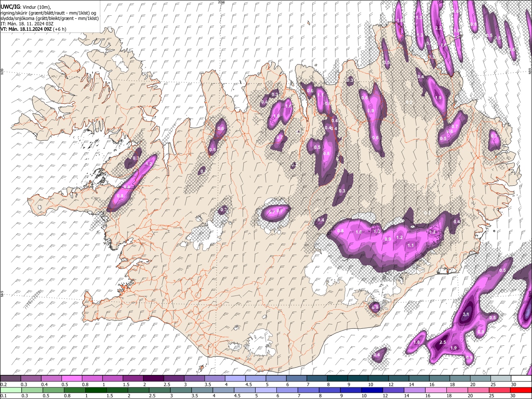Viewport: 532px width, 399px height.
Task: Click the '2.2' value in the northeast snow band
Action: pyautogui.click(x=438, y=28)
